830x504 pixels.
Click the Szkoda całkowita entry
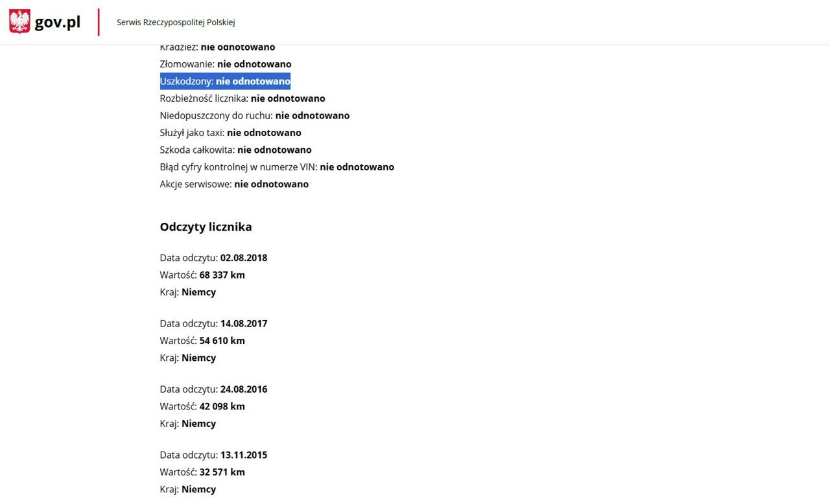coord(235,150)
